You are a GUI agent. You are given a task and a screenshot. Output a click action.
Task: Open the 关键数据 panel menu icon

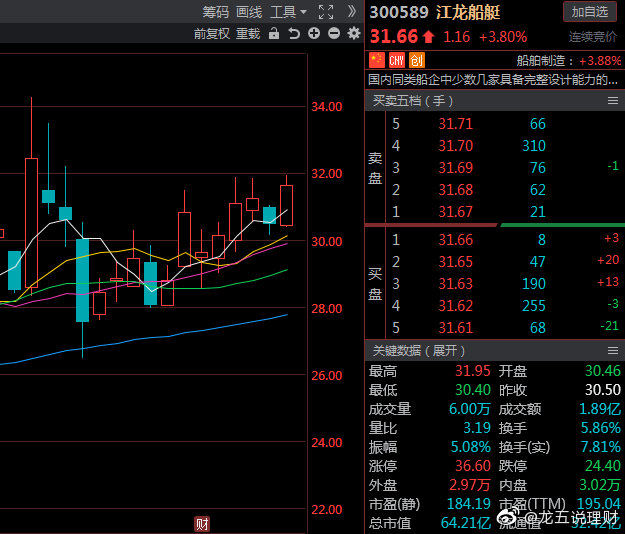click(613, 351)
